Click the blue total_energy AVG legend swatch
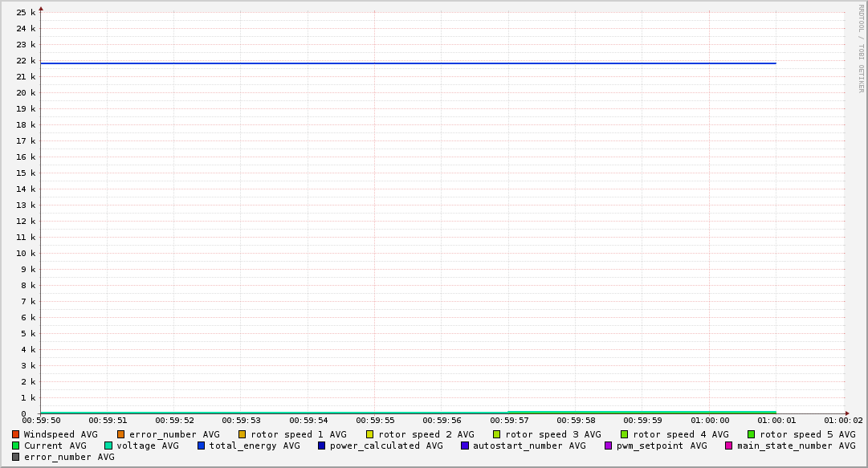868x468 pixels. (202, 446)
